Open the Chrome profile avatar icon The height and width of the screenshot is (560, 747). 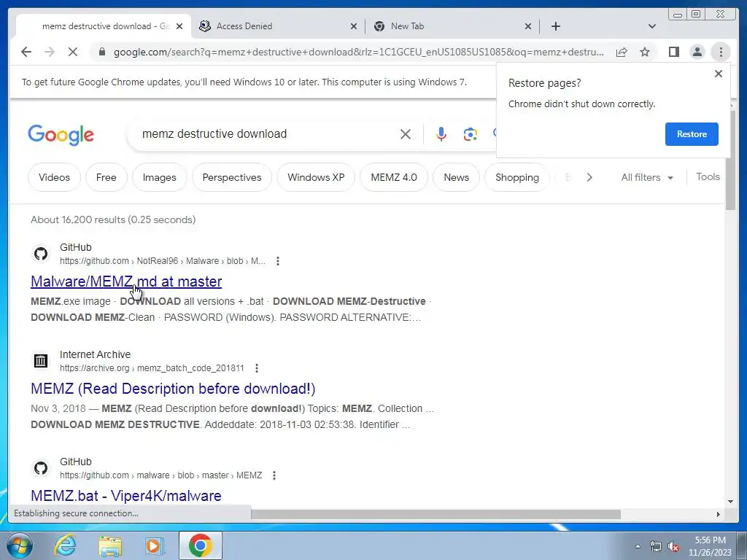click(x=697, y=52)
